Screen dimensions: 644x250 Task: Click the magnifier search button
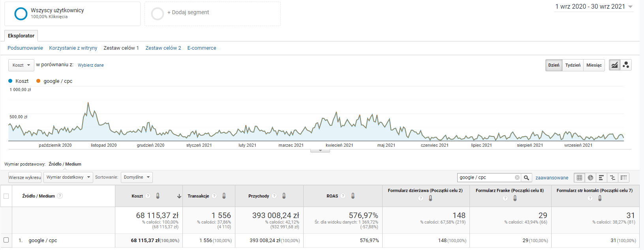pyautogui.click(x=526, y=178)
